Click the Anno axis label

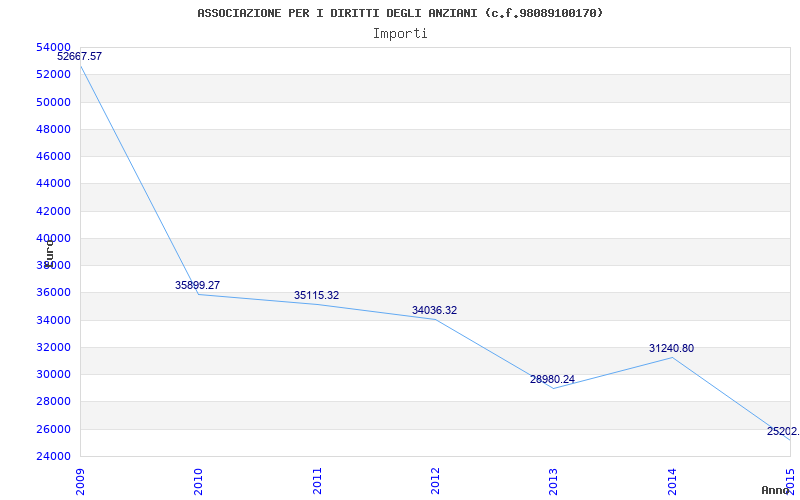coord(775,490)
